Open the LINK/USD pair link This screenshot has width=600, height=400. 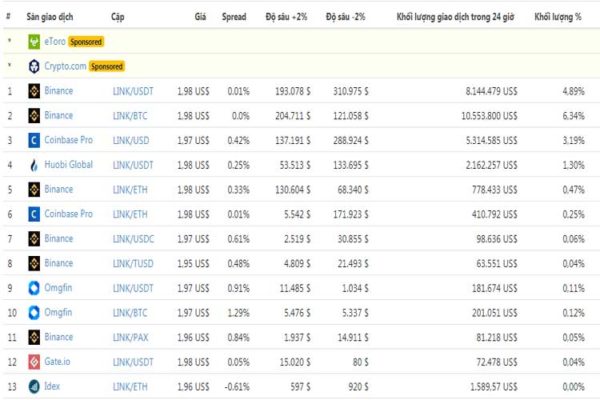pyautogui.click(x=131, y=140)
